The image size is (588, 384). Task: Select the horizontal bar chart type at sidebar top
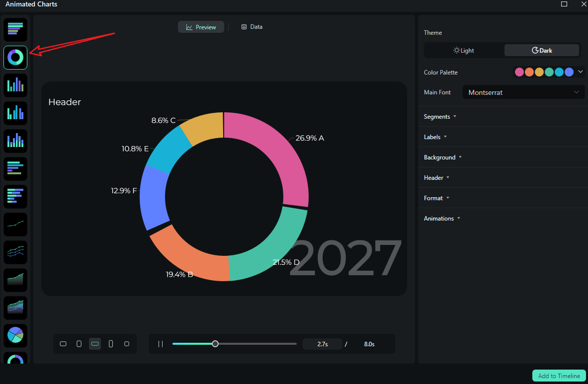click(x=15, y=30)
